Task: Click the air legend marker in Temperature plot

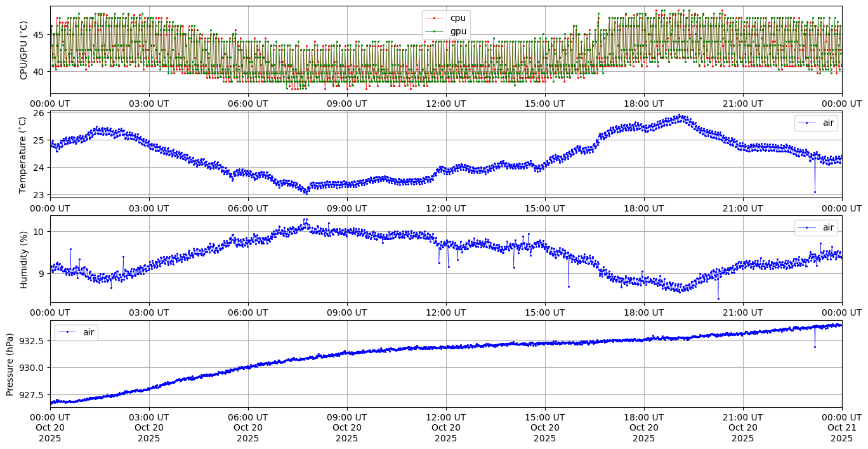Action: tap(808, 123)
